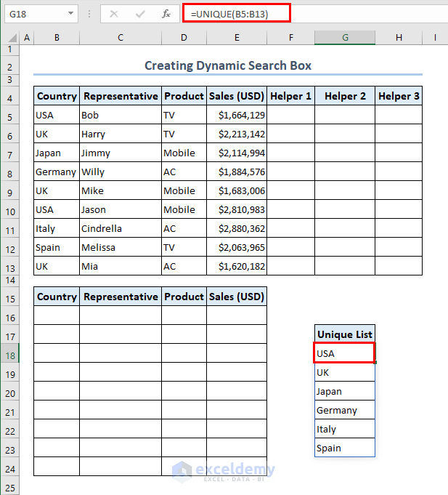The height and width of the screenshot is (495, 448).
Task: Select the sales value $1,683,006
Action: click(237, 190)
